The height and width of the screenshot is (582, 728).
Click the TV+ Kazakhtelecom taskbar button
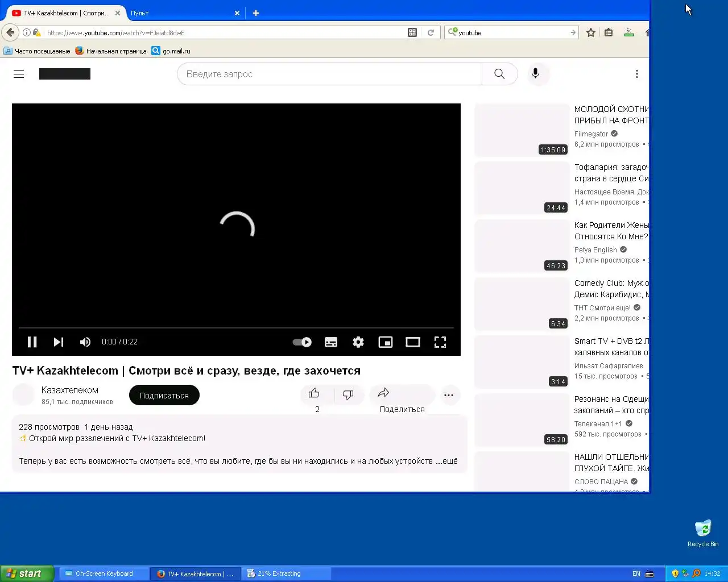(195, 573)
